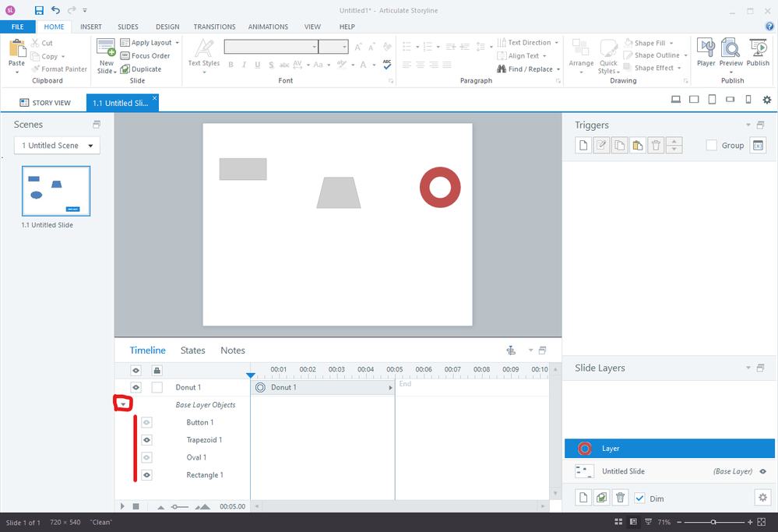Open the Untitled Scene dropdown

[57, 146]
